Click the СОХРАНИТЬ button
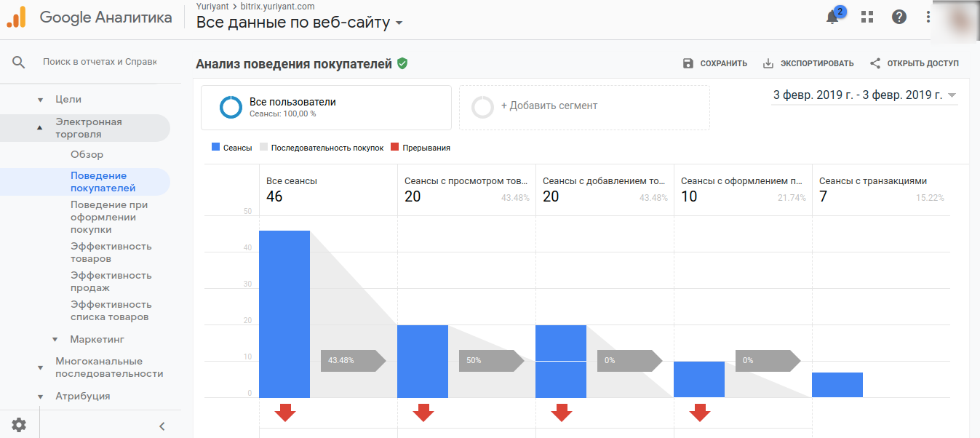Image resolution: width=980 pixels, height=438 pixels. click(x=715, y=63)
